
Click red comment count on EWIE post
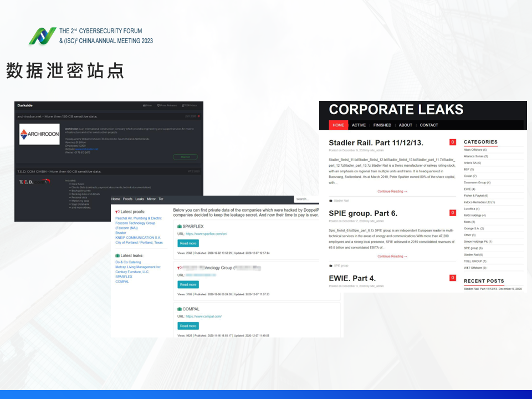click(453, 278)
